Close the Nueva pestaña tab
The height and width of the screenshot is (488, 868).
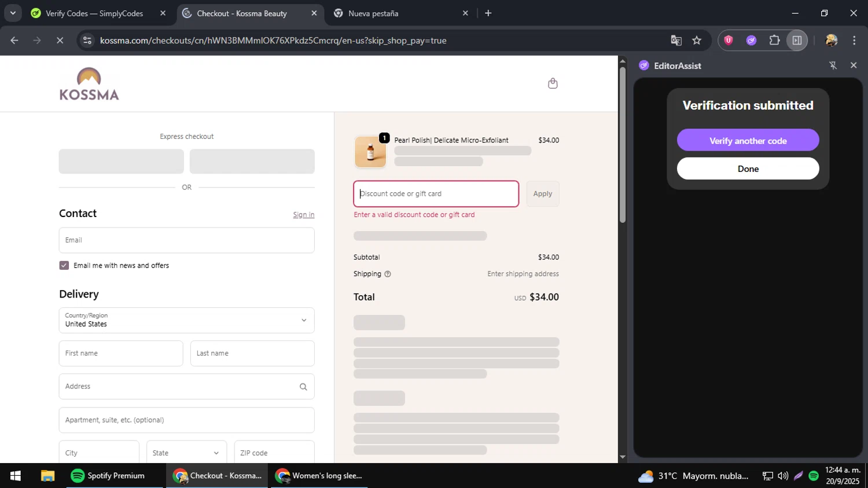[x=465, y=13]
